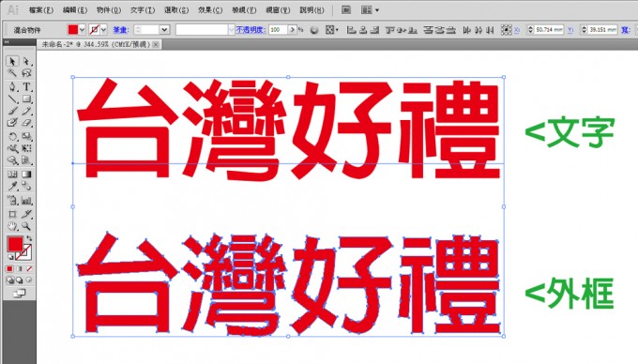638x364 pixels.
Task: Click the large red fill swatch in toolbox
Action: [x=15, y=244]
